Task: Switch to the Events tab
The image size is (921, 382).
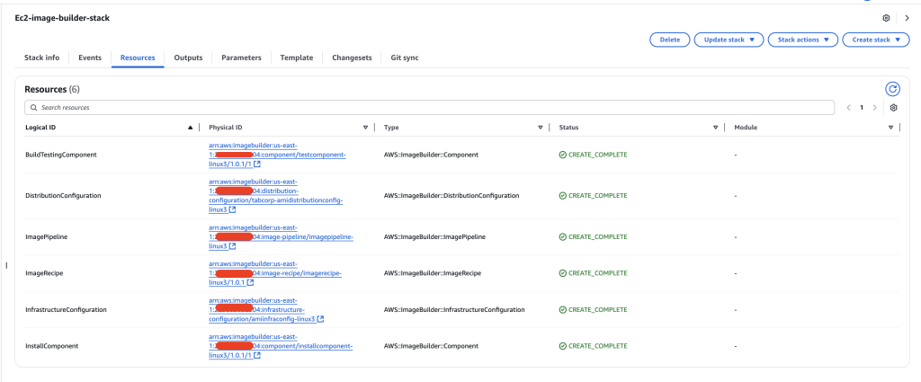Action: pos(90,58)
